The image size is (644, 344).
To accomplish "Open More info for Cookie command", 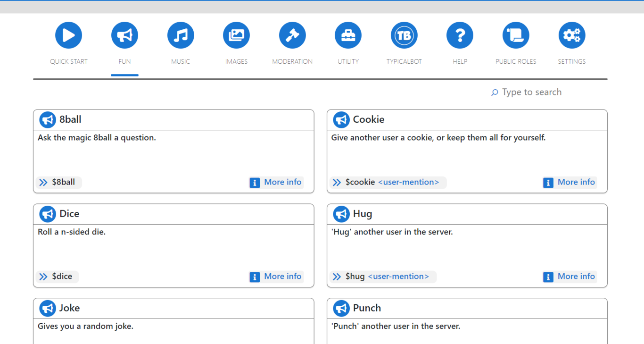I will pyautogui.click(x=570, y=182).
